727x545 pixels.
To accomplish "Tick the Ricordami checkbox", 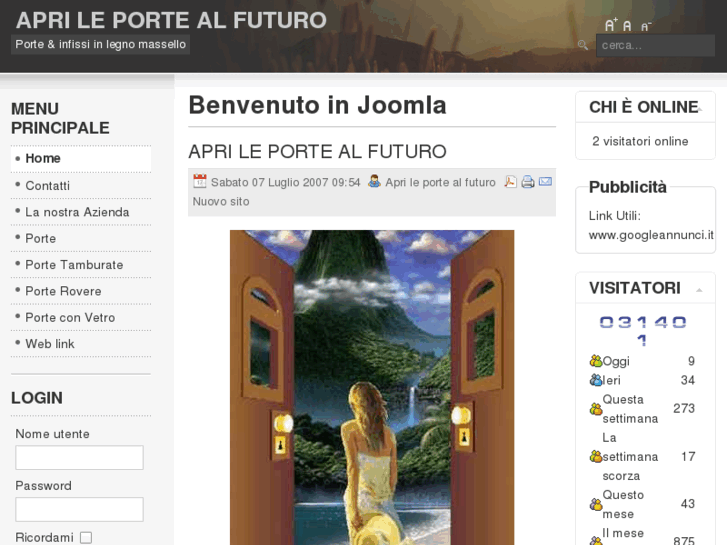I will click(x=86, y=538).
